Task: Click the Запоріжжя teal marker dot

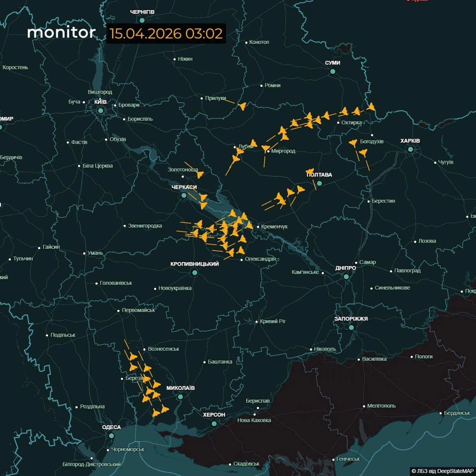Action: (351, 328)
